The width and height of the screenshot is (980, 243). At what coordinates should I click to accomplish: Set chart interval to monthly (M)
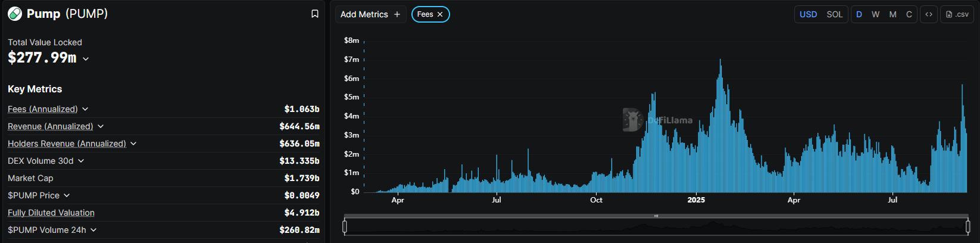point(892,14)
